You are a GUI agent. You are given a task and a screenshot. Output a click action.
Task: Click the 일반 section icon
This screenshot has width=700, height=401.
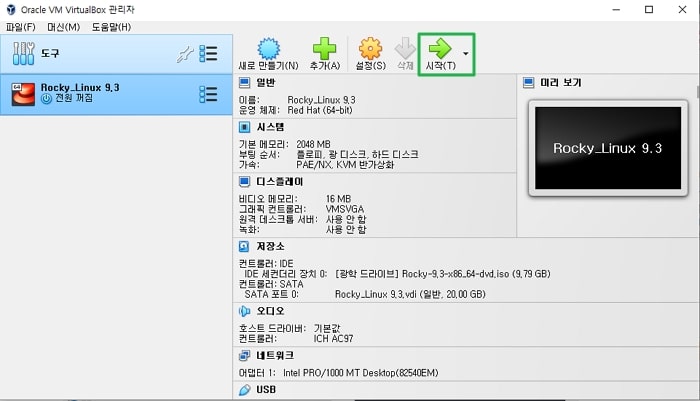click(x=244, y=83)
